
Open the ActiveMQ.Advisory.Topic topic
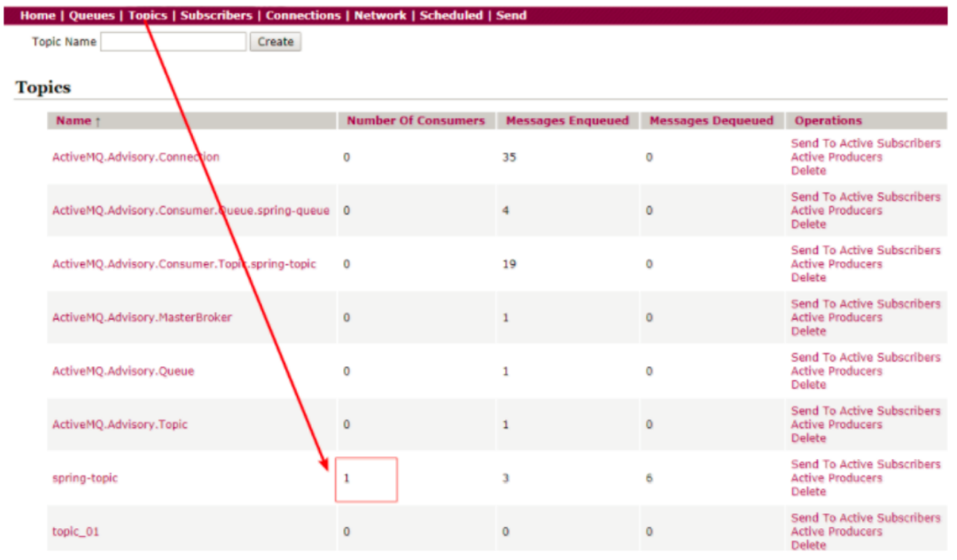click(x=120, y=424)
